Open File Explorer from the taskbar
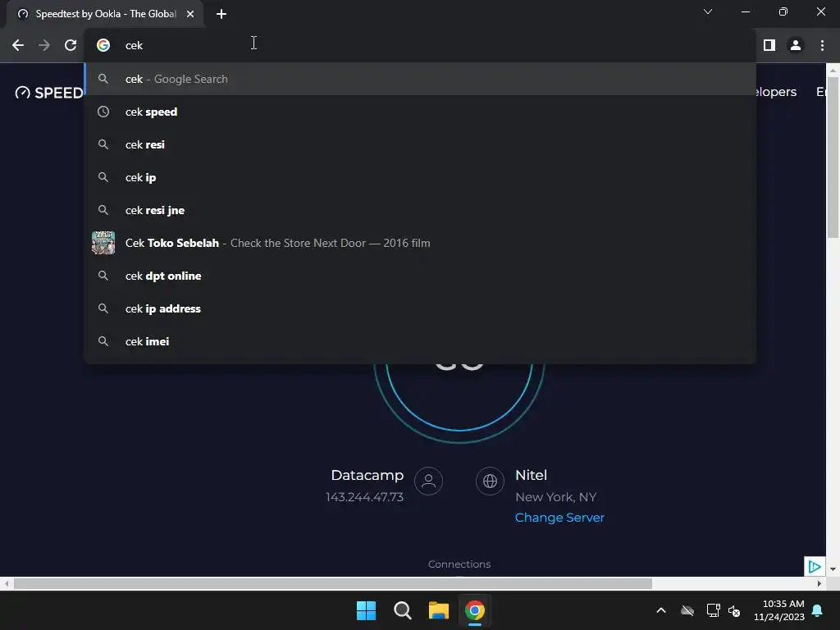Image resolution: width=840 pixels, height=630 pixels. point(438,610)
